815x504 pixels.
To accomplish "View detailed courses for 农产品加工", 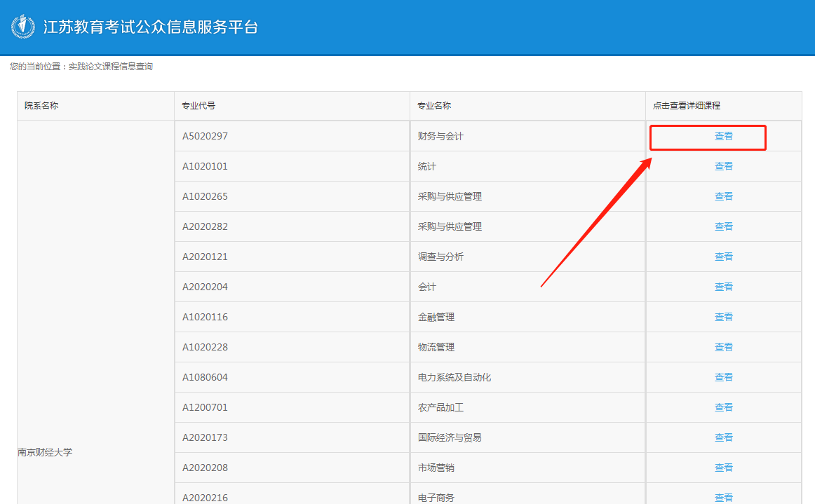I will 723,408.
